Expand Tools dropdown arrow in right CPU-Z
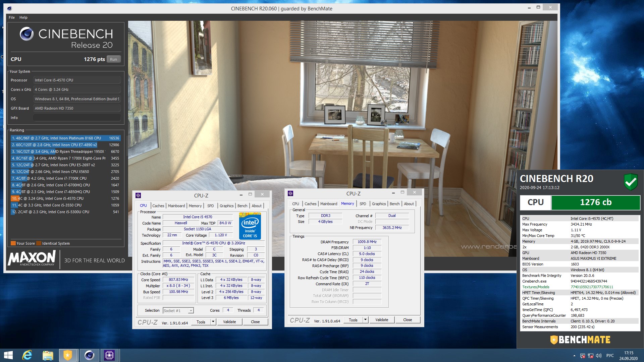 pyautogui.click(x=365, y=320)
